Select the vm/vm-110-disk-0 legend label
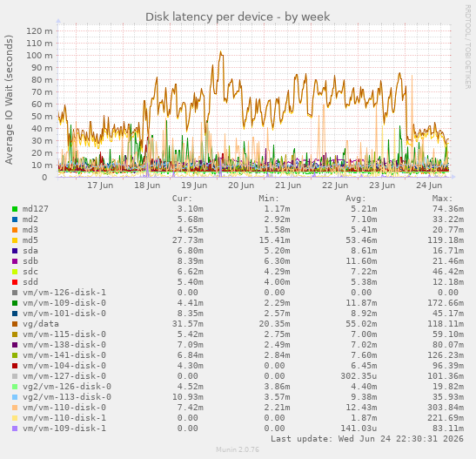This screenshot has width=476, height=459. [x=64, y=408]
